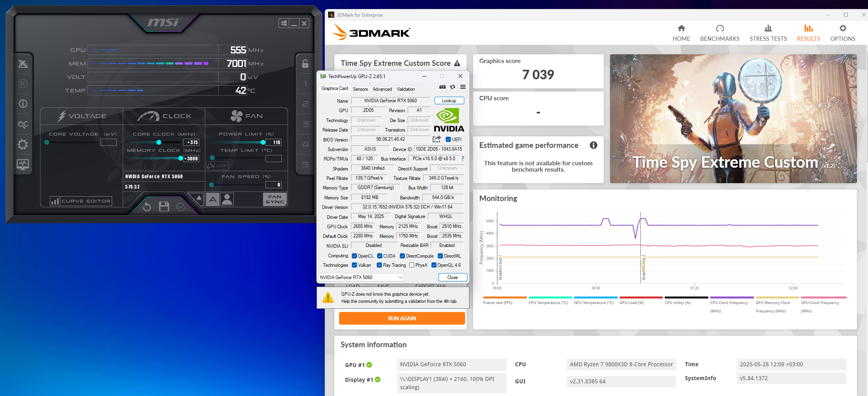The width and height of the screenshot is (868, 396).
Task: Open the Validation tab in GPU-Z
Action: (x=406, y=89)
